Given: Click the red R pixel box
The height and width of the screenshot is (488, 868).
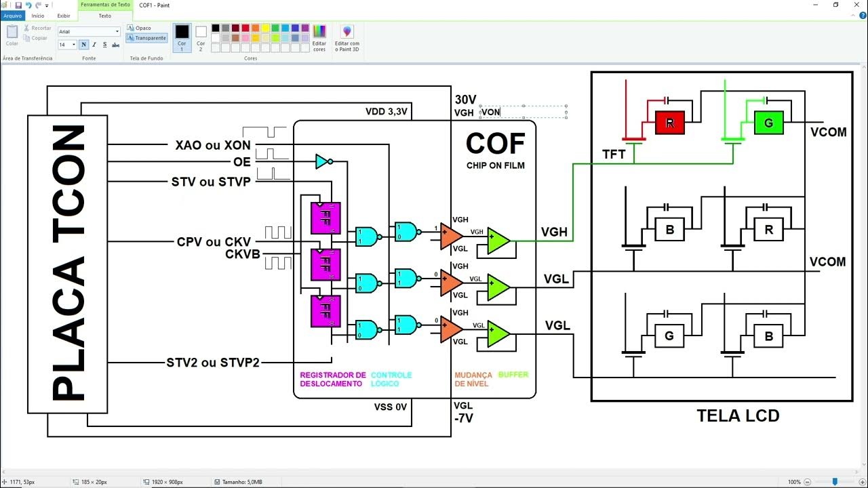Looking at the screenshot, I should tap(670, 123).
